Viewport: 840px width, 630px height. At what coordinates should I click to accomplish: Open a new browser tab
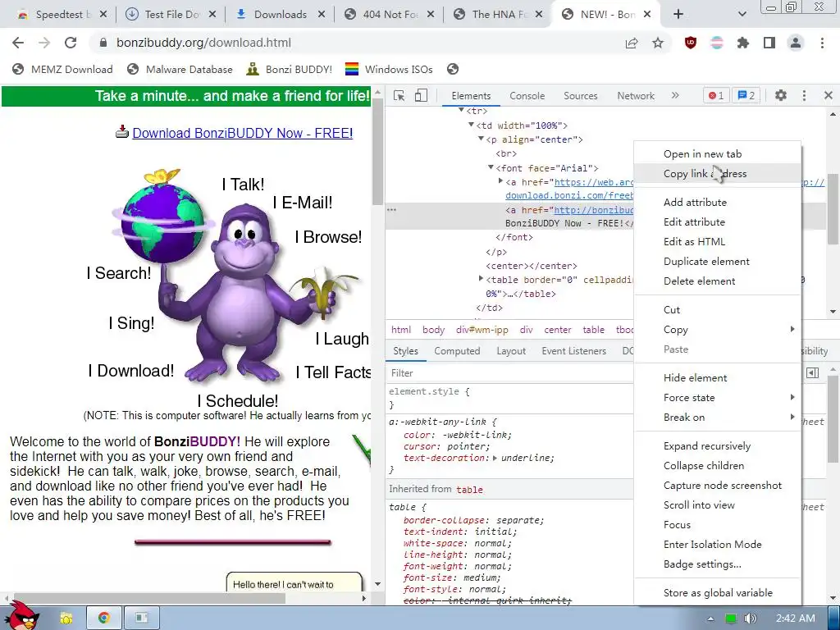(678, 15)
